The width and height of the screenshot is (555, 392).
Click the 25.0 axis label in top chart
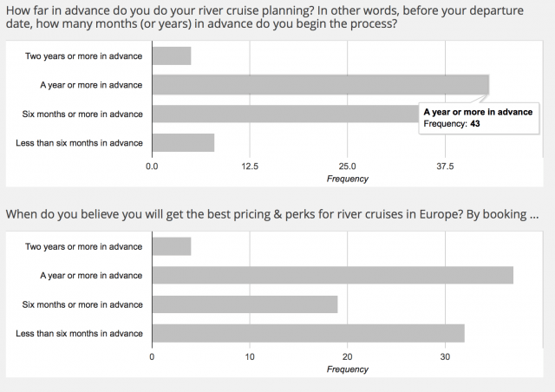coord(347,167)
